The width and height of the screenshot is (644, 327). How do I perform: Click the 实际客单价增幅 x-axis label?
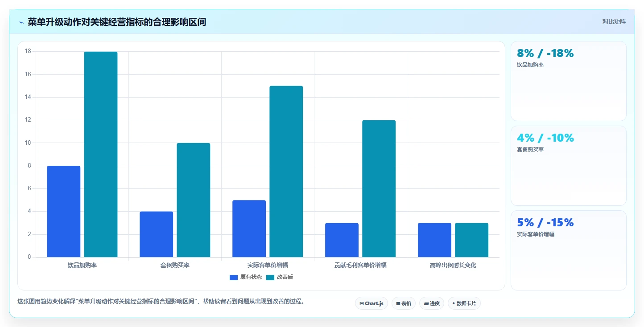click(268, 265)
